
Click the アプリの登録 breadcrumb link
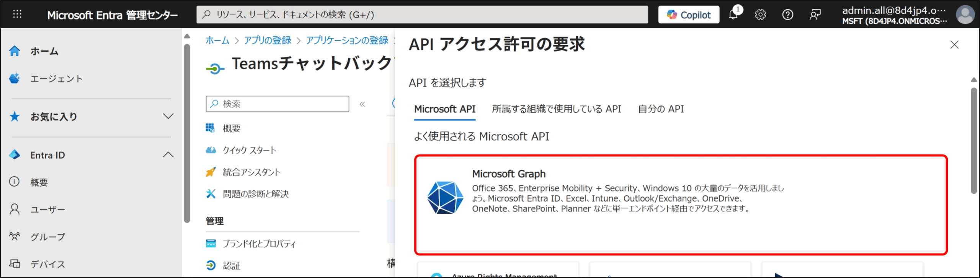pyautogui.click(x=268, y=41)
